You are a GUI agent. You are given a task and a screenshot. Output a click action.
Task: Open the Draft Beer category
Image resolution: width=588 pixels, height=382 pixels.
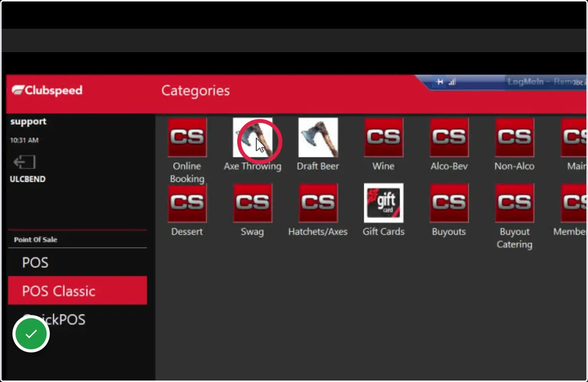[318, 138]
